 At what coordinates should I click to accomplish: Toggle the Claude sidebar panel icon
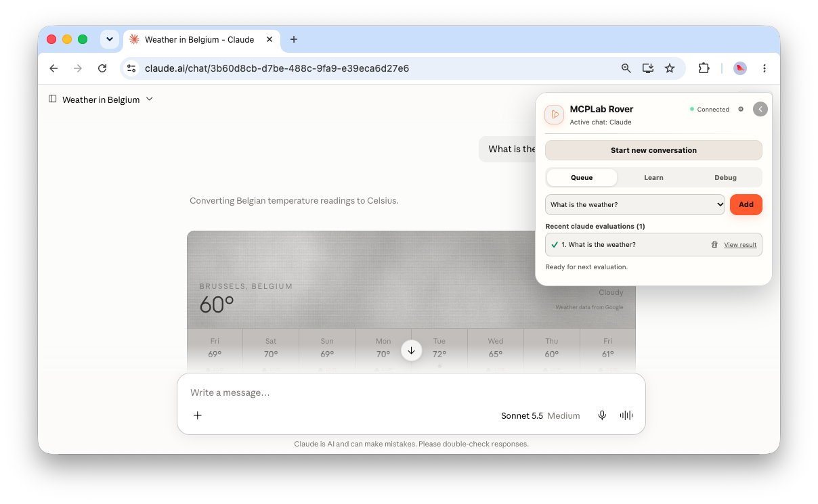tap(53, 99)
